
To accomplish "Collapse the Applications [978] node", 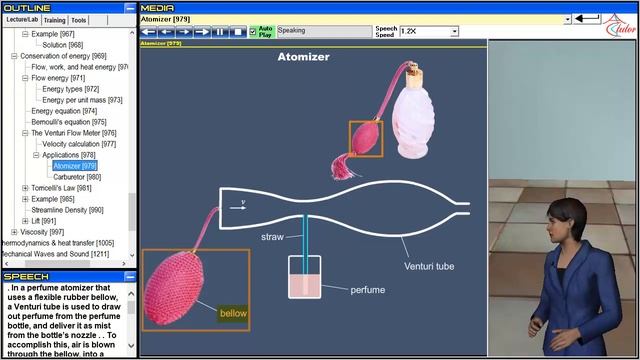I will pos(36,155).
